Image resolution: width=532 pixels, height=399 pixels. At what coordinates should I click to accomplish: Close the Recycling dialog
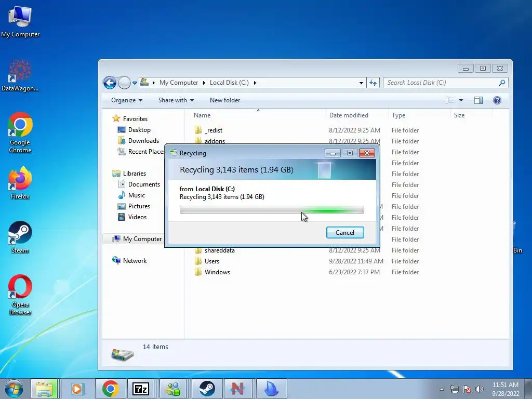(x=367, y=153)
